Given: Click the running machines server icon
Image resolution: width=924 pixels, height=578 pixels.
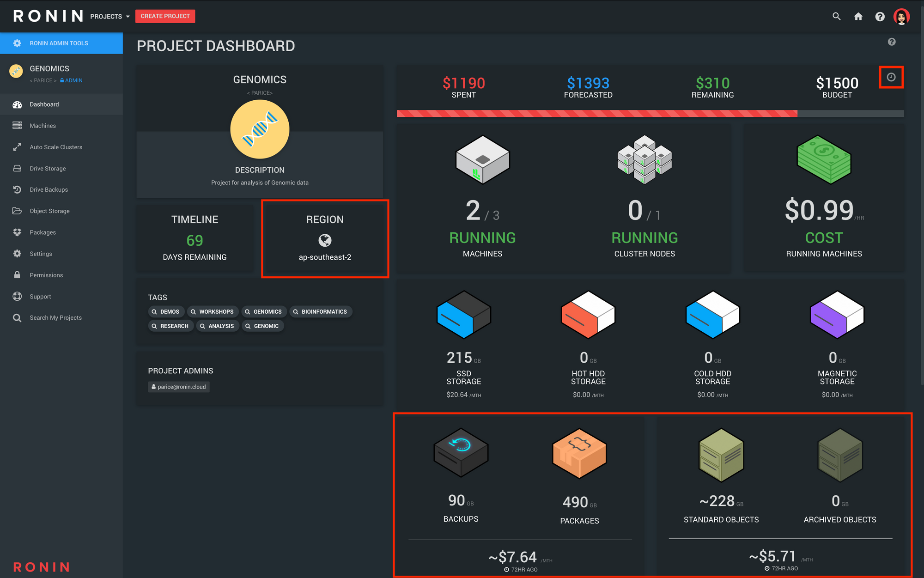Looking at the screenshot, I should pos(482,159).
